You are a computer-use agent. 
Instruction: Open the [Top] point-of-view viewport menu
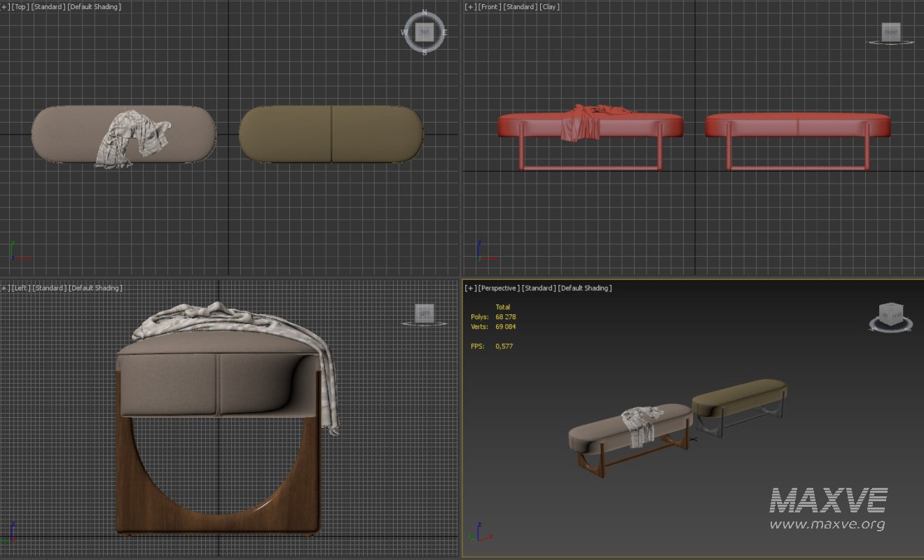pyautogui.click(x=20, y=7)
